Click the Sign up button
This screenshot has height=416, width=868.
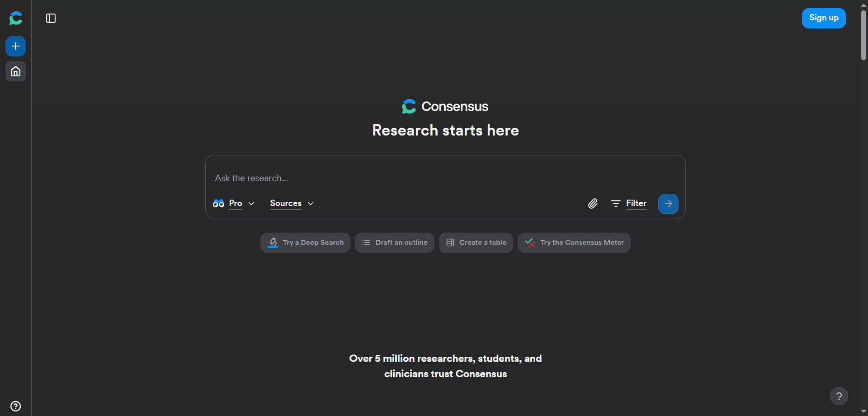[x=823, y=18]
